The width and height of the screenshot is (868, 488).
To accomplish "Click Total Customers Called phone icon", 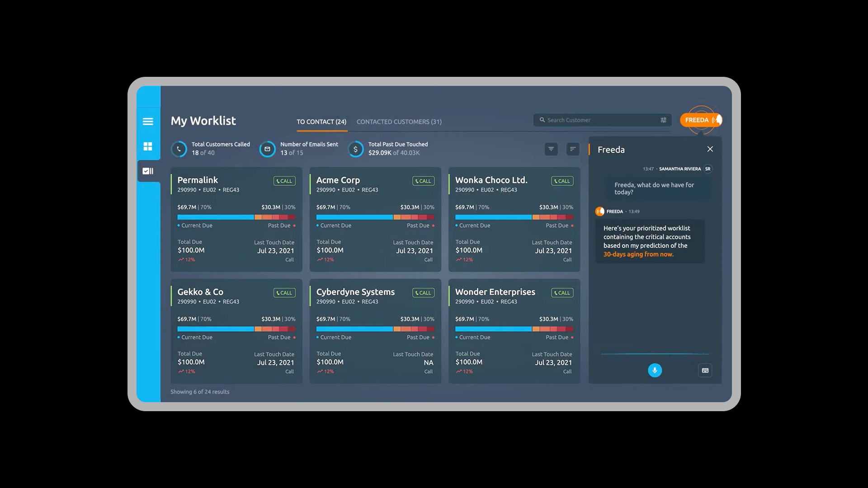I will (179, 149).
